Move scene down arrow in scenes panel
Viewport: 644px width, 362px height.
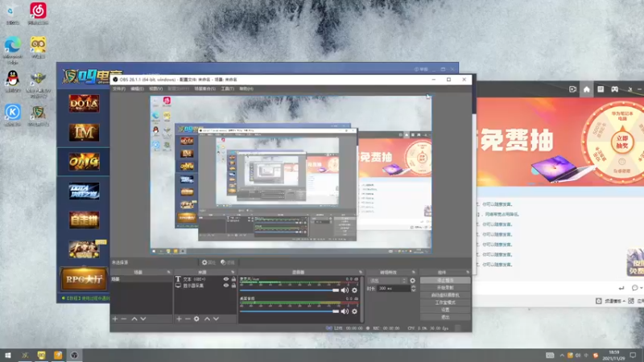pos(143,319)
